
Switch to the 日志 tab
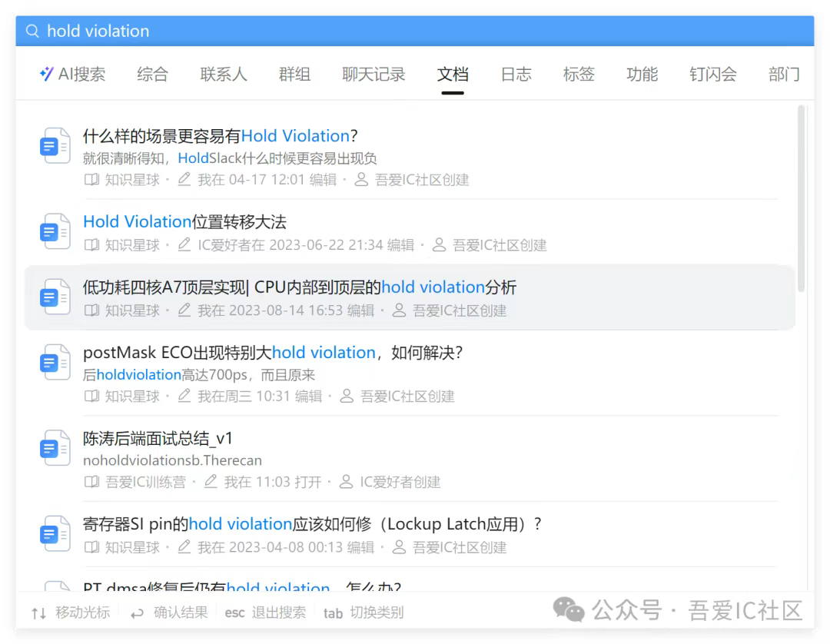click(x=516, y=74)
